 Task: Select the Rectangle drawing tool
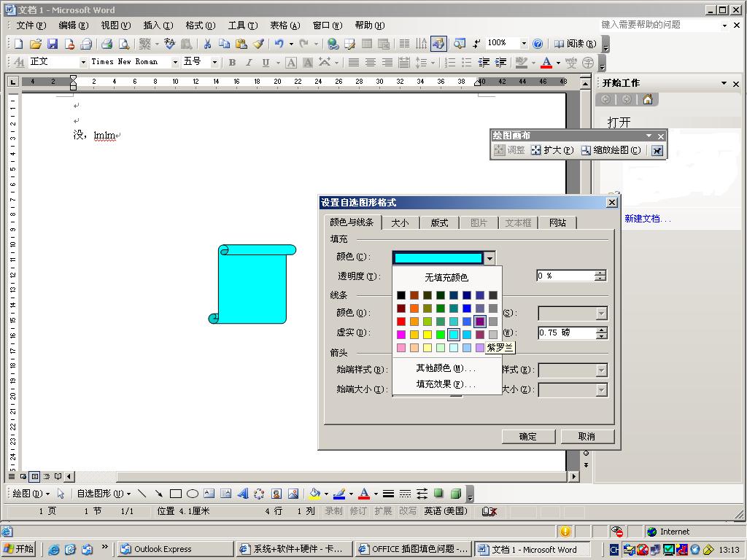pyautogui.click(x=175, y=494)
